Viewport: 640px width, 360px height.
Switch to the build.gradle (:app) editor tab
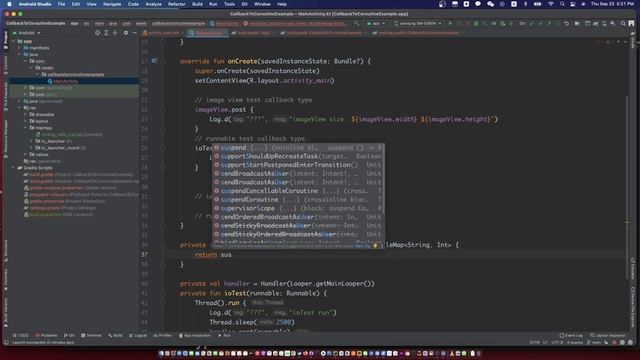(x=253, y=33)
